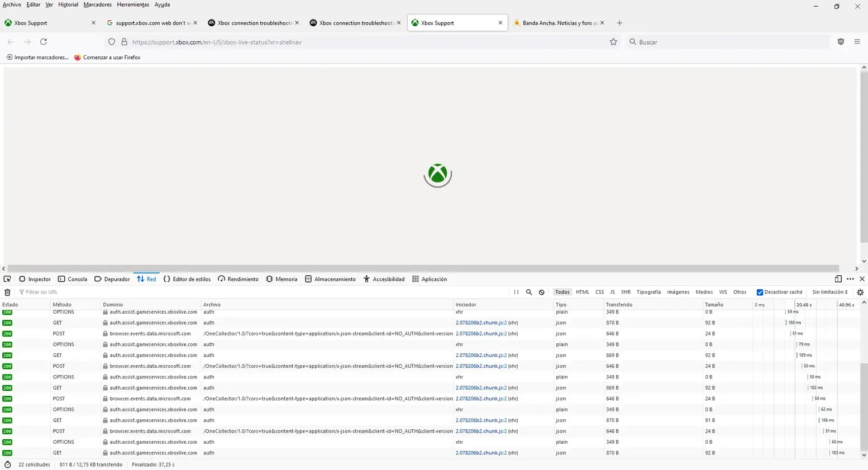Pause network recording

(x=516, y=292)
